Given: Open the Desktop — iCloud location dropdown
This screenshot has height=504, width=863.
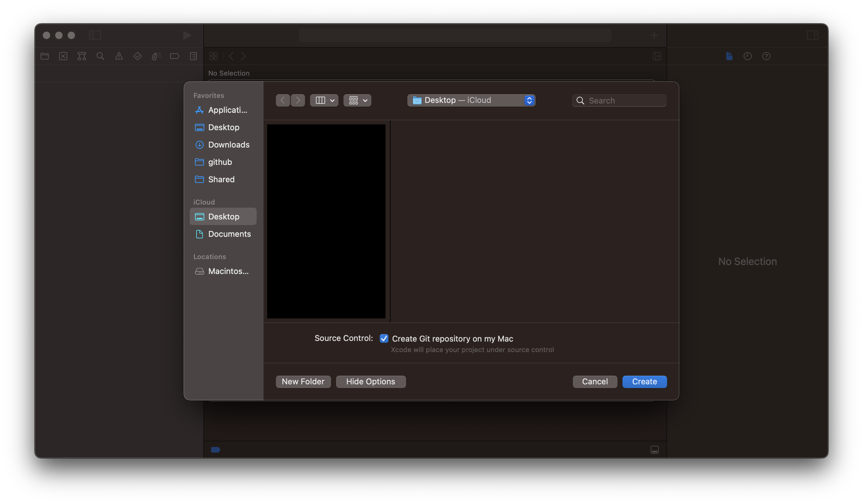Looking at the screenshot, I should point(471,100).
